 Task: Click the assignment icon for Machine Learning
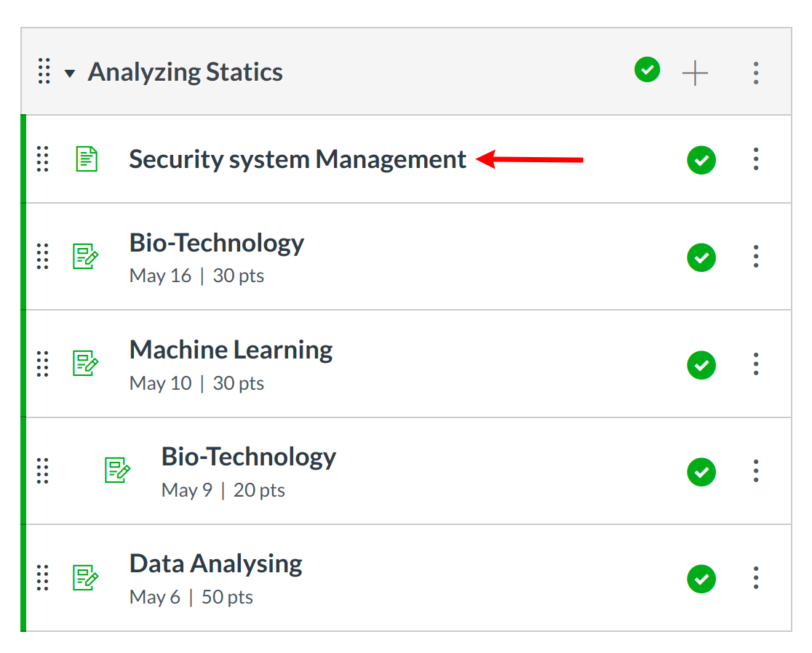[86, 363]
